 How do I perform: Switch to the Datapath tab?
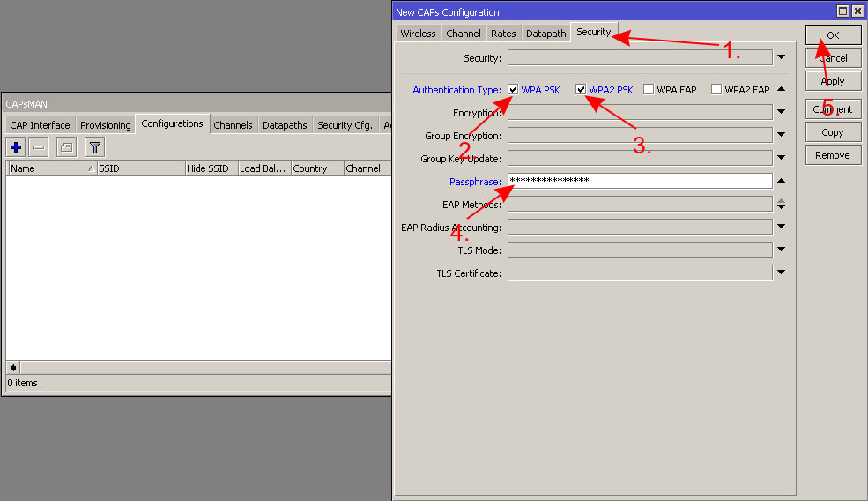[x=545, y=34]
